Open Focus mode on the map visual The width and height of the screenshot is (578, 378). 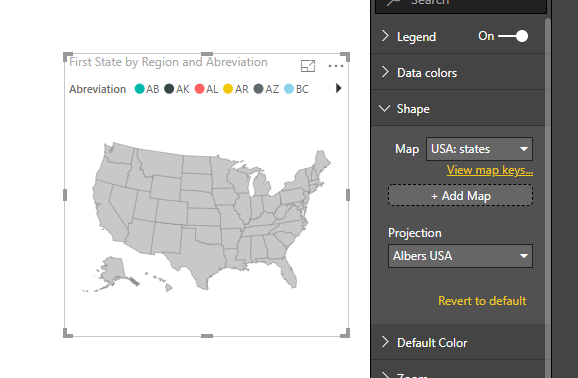click(308, 66)
